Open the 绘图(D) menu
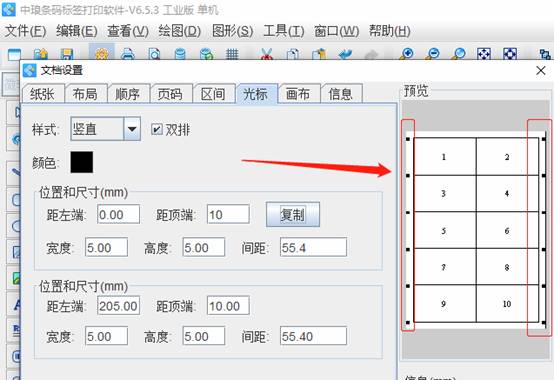This screenshot has height=380, width=554. coord(179,31)
